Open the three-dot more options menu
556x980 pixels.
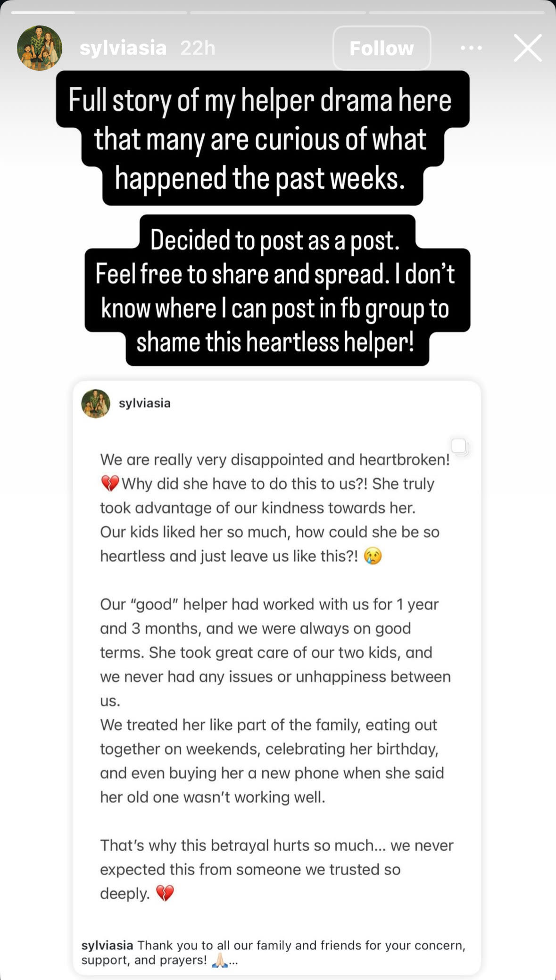point(471,48)
